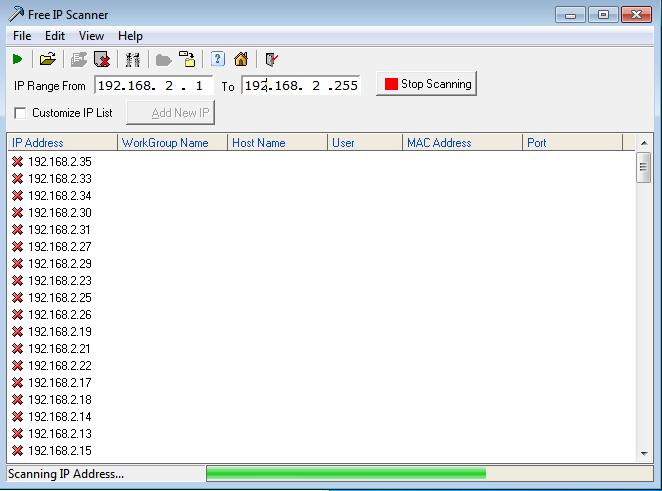This screenshot has height=491, width=662.
Task: Click the grey folder toolbar icon
Action: (163, 60)
